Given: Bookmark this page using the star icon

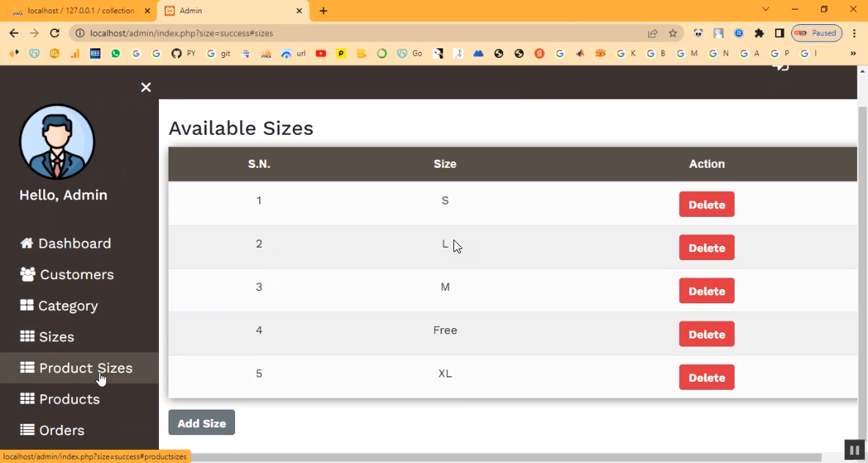Looking at the screenshot, I should [x=672, y=33].
